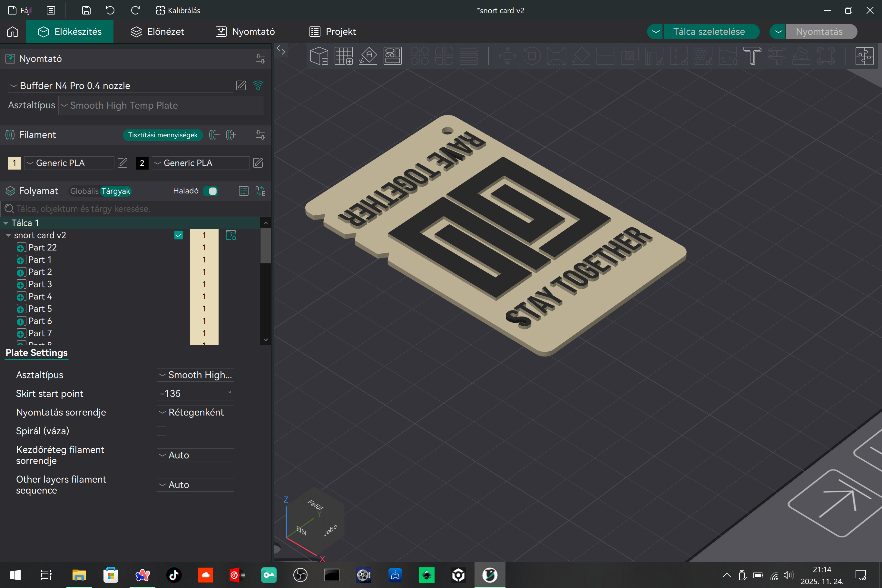Image resolution: width=882 pixels, height=588 pixels.
Task: Open the Fájl menu
Action: (x=20, y=10)
